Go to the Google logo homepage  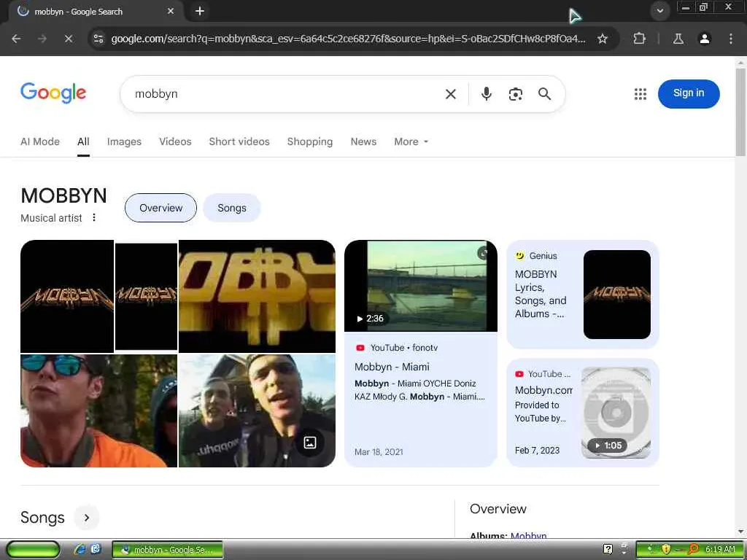[x=53, y=93]
